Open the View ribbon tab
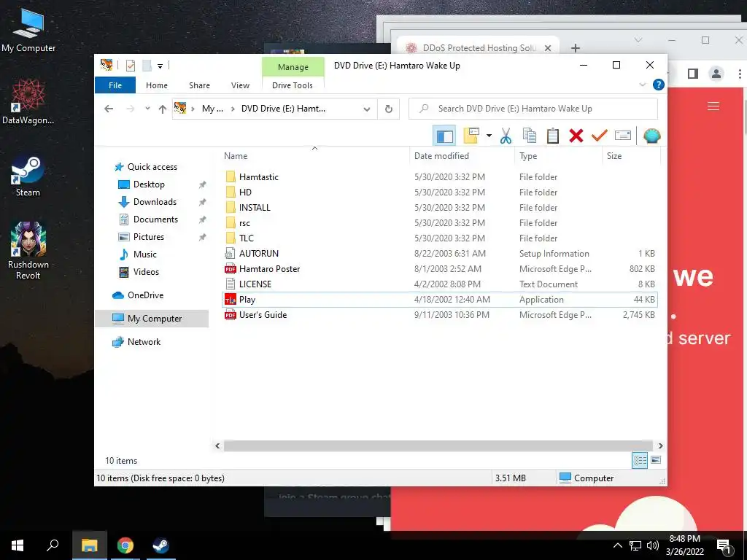747x560 pixels. point(240,85)
